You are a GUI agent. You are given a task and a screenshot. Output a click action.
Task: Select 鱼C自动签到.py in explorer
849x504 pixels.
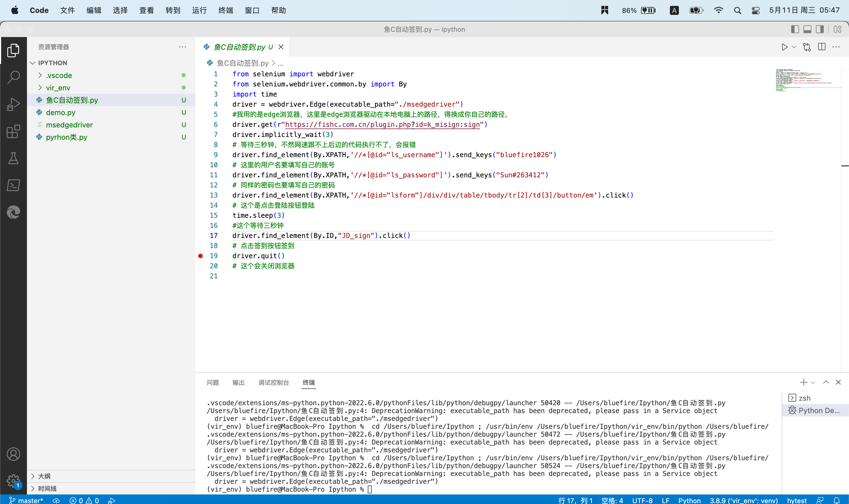(x=111, y=100)
